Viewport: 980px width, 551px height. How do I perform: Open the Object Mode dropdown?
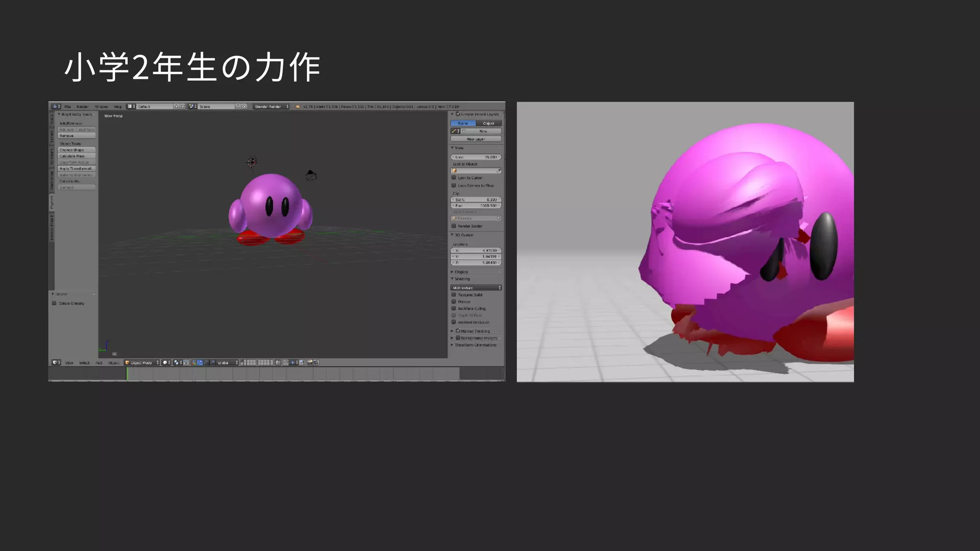click(x=142, y=363)
